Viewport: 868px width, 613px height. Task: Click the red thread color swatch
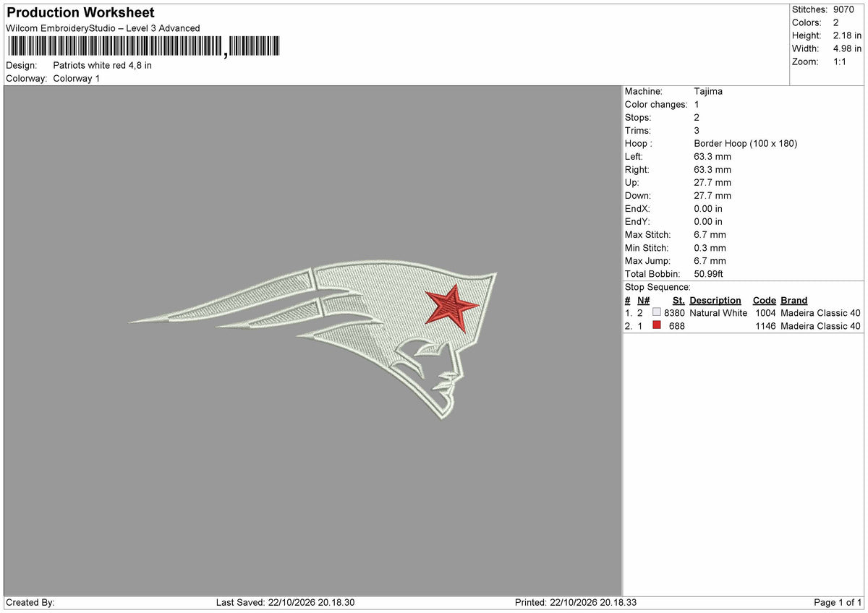[657, 326]
